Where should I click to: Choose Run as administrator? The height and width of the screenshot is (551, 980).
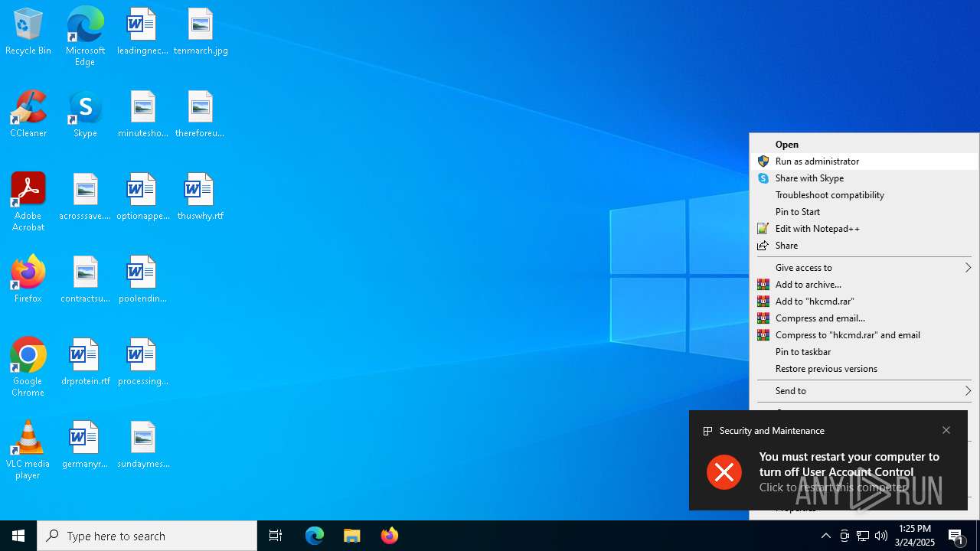click(864, 161)
